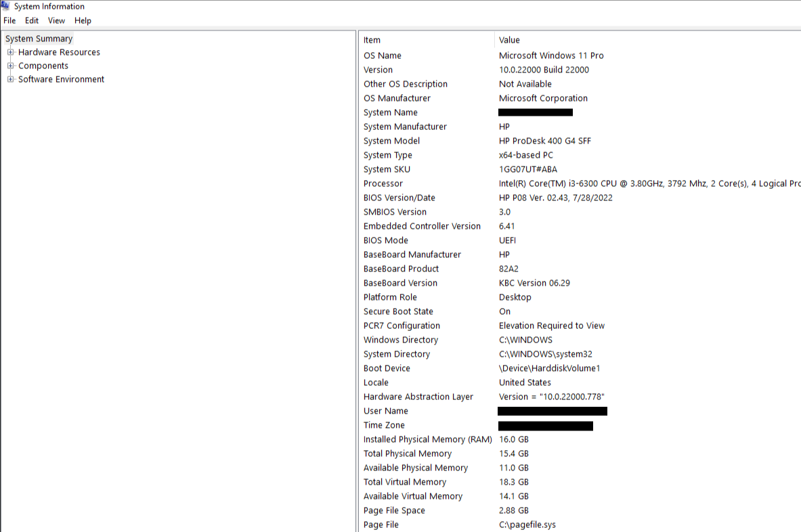Select the SMBIOS Version item
The width and height of the screenshot is (801, 532).
point(395,212)
